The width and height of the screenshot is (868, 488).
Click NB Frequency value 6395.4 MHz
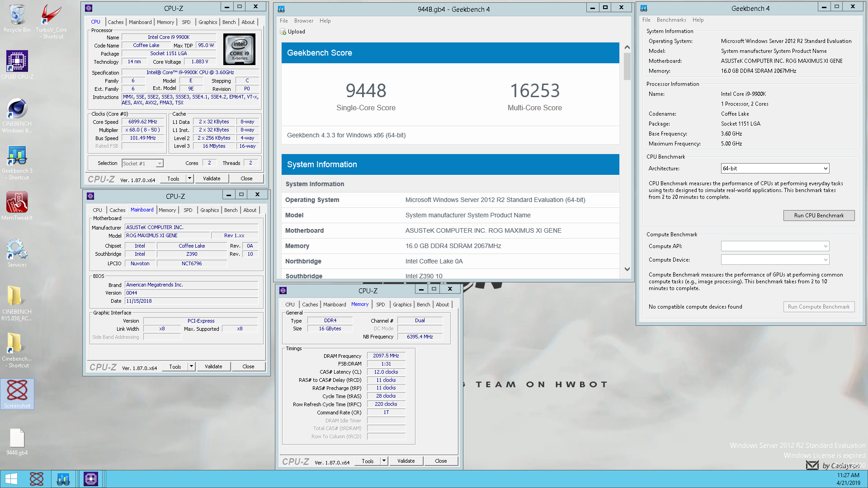point(420,337)
